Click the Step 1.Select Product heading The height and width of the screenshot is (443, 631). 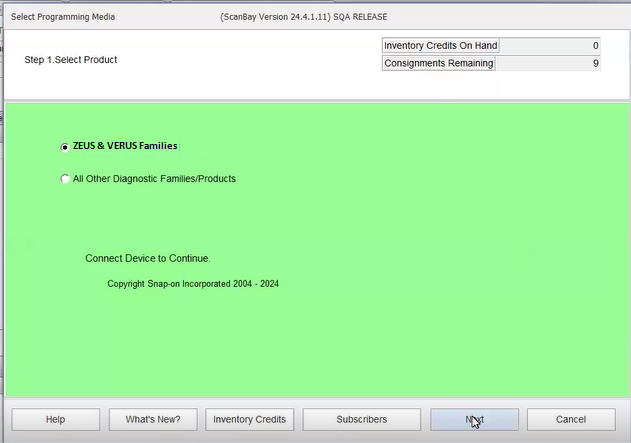(71, 60)
